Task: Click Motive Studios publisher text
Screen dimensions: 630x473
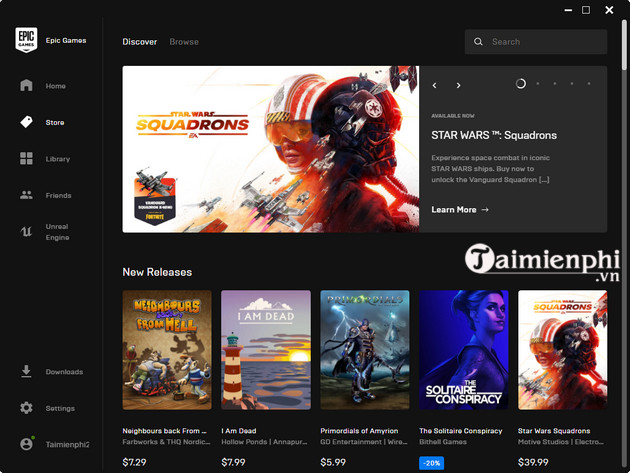Action: click(561, 442)
